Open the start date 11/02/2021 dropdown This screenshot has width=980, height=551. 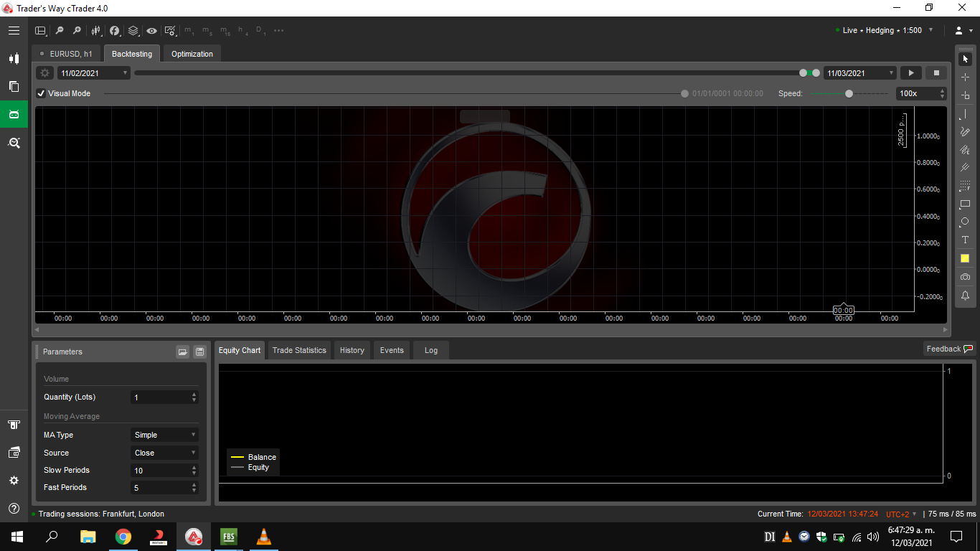pyautogui.click(x=94, y=72)
